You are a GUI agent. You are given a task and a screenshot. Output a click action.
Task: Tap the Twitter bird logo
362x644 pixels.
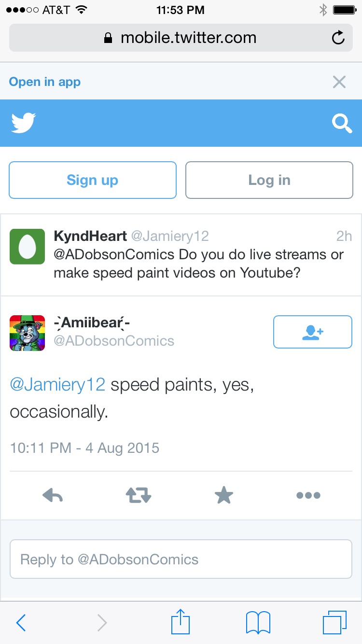[x=23, y=123]
